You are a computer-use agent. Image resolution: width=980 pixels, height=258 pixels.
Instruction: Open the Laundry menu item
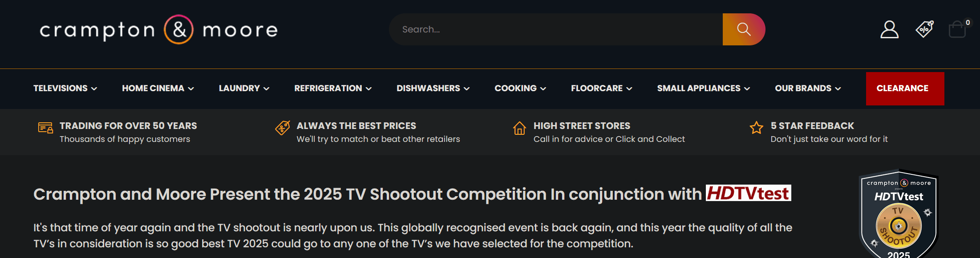pos(243,89)
